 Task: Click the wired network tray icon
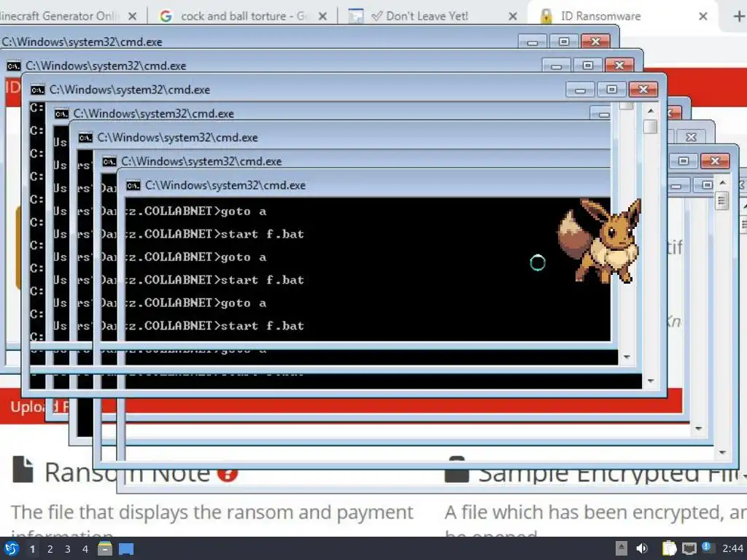689,548
